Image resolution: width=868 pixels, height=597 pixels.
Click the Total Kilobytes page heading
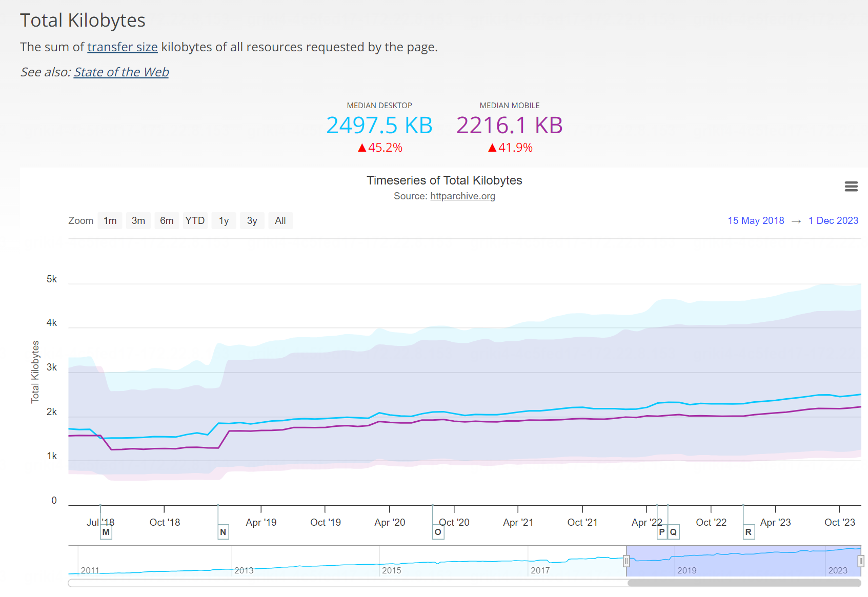point(83,20)
